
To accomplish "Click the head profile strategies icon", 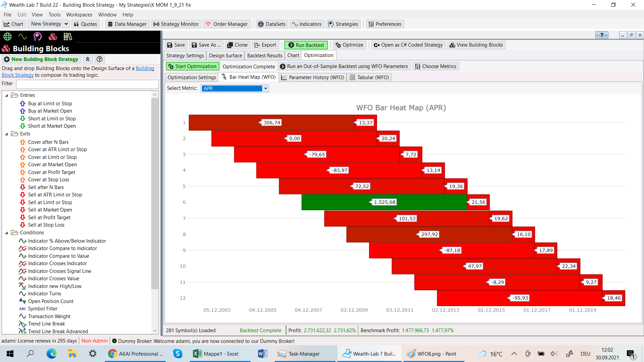I will pos(38,37).
